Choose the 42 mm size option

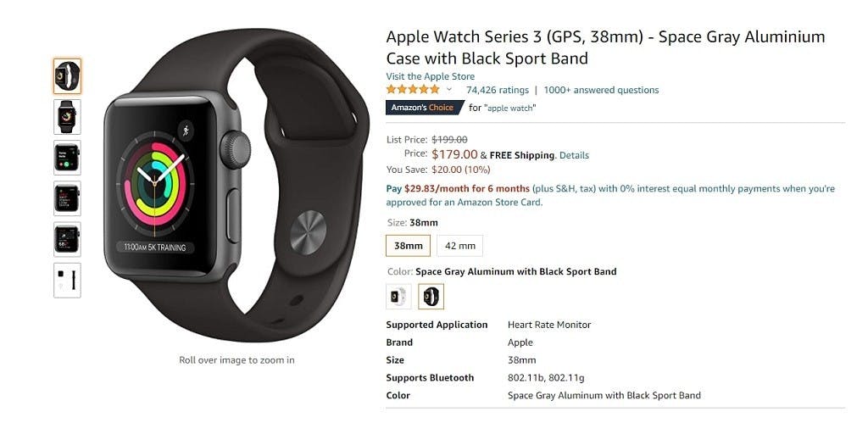460,246
